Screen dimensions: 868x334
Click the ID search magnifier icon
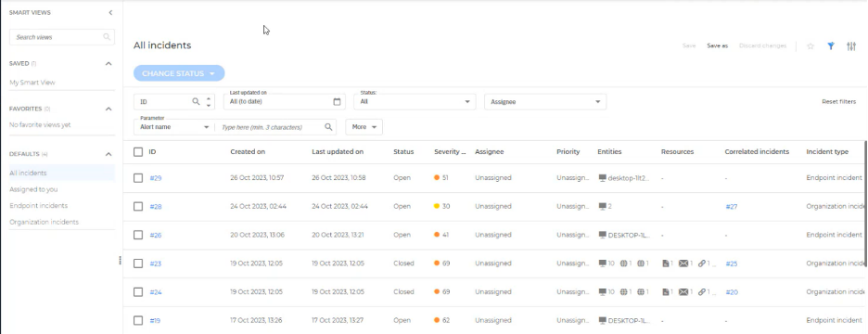[196, 101]
